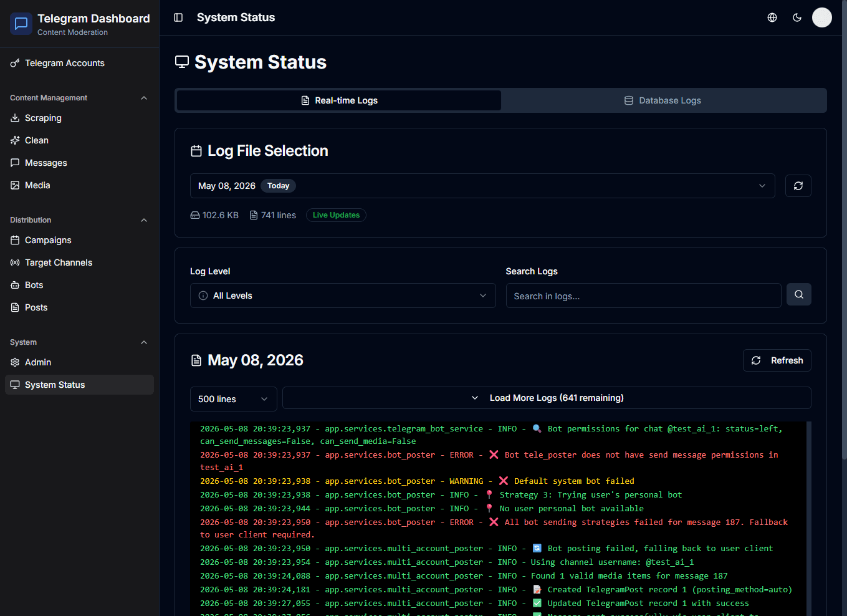Click the reload icon button next to date selector
Image resolution: width=847 pixels, height=616 pixels.
798,186
